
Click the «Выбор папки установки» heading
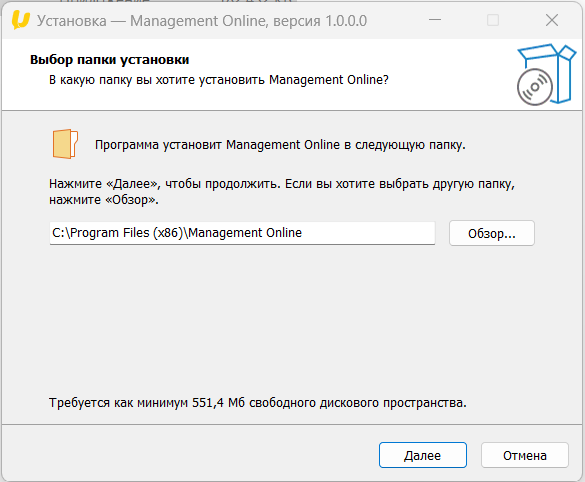[109, 60]
